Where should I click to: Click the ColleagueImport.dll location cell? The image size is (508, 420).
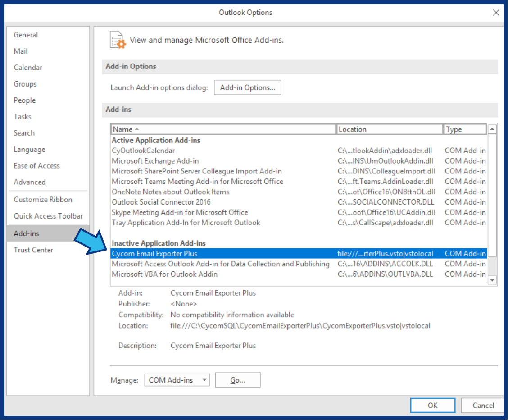coord(386,171)
